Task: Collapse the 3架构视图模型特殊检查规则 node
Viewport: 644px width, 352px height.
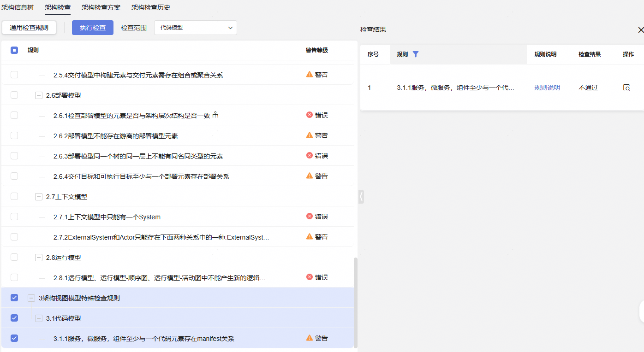Action: pyautogui.click(x=31, y=298)
